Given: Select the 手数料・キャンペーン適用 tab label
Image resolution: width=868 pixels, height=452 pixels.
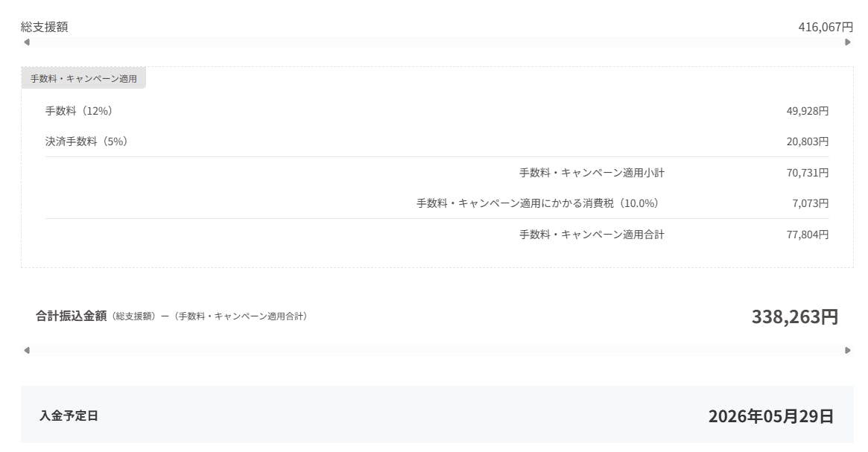Looking at the screenshot, I should point(83,78).
